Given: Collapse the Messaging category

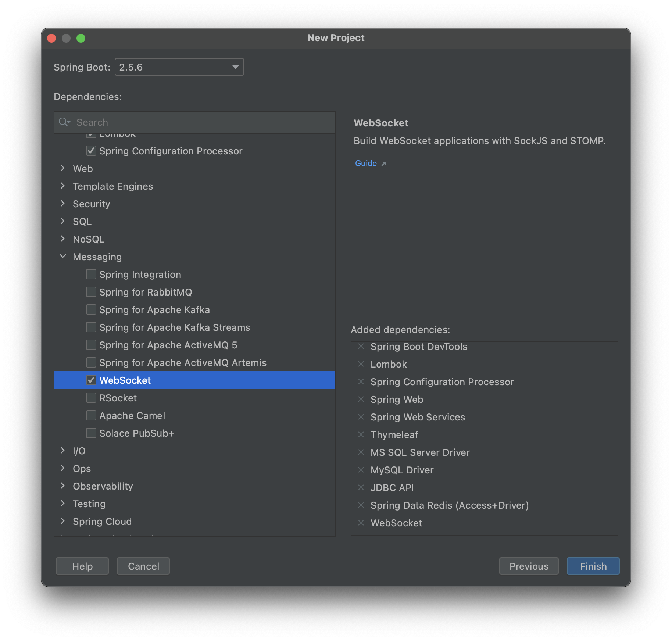Looking at the screenshot, I should [x=63, y=257].
